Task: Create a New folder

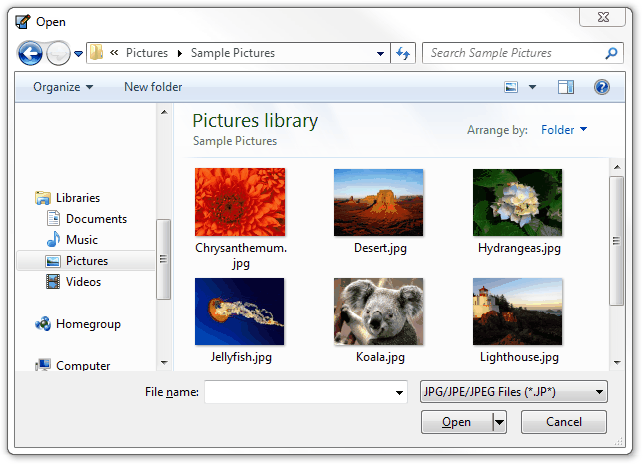Action: pos(153,87)
